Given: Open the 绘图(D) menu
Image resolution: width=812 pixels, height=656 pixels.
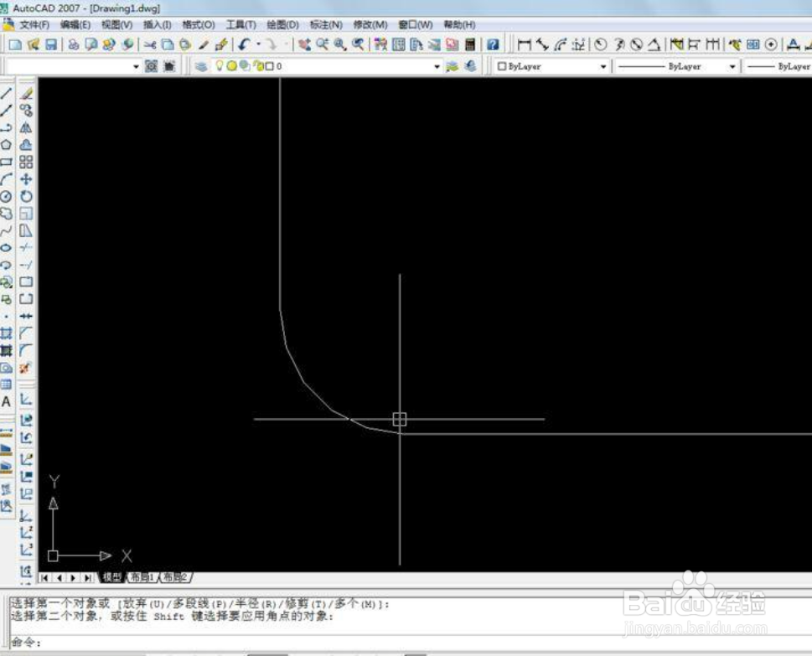Looking at the screenshot, I should 282,25.
